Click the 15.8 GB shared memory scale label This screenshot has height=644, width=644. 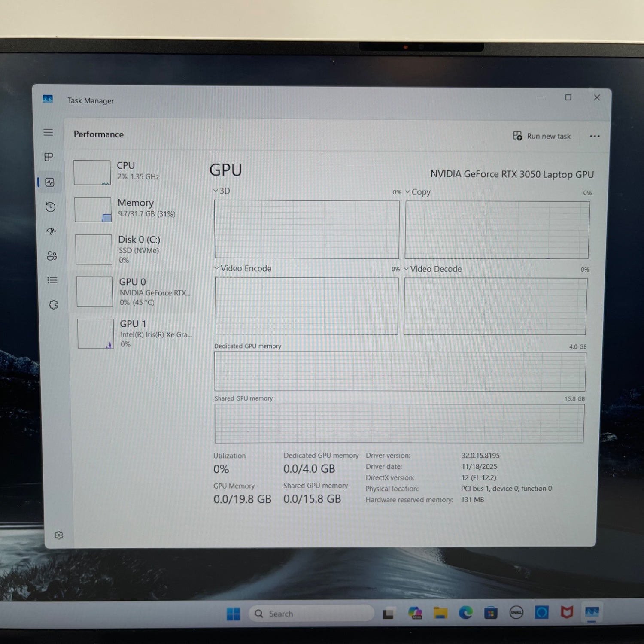tap(575, 399)
